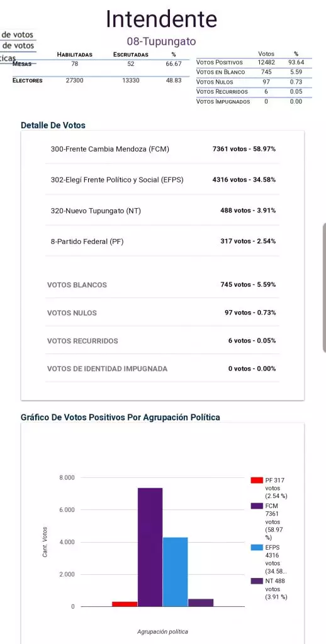Click the gray scrollbar handle at right edge
Screen dimensions: 326x644
click(x=324, y=287)
